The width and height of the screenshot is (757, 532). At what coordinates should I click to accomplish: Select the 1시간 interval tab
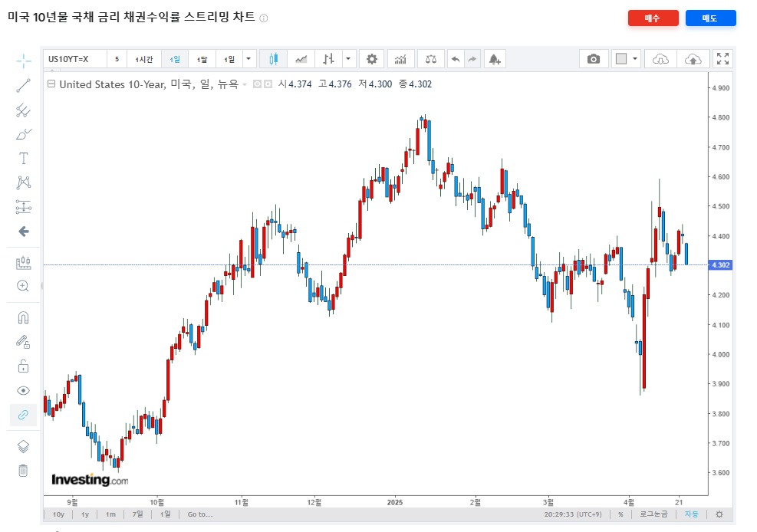tap(144, 59)
